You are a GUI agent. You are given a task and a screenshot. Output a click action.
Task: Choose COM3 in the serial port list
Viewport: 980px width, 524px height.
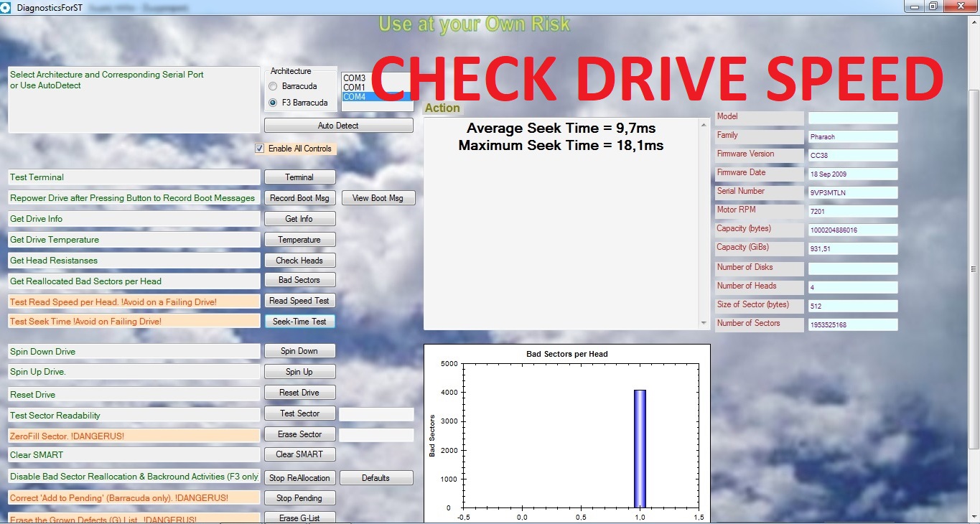pyautogui.click(x=355, y=78)
